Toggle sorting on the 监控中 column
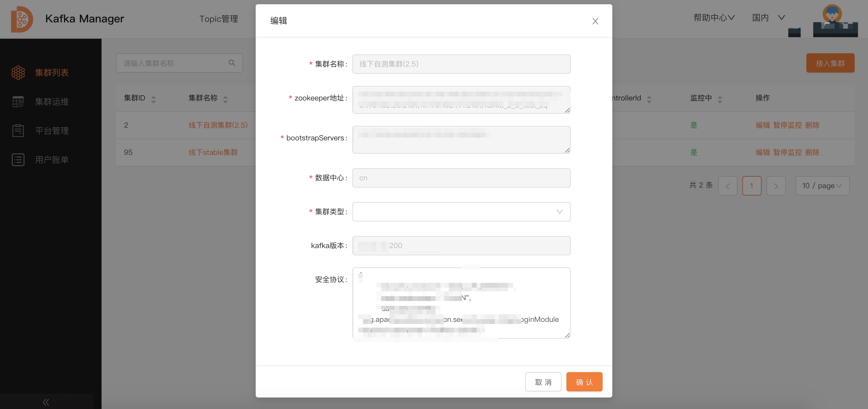The height and width of the screenshot is (409, 868). point(719,99)
